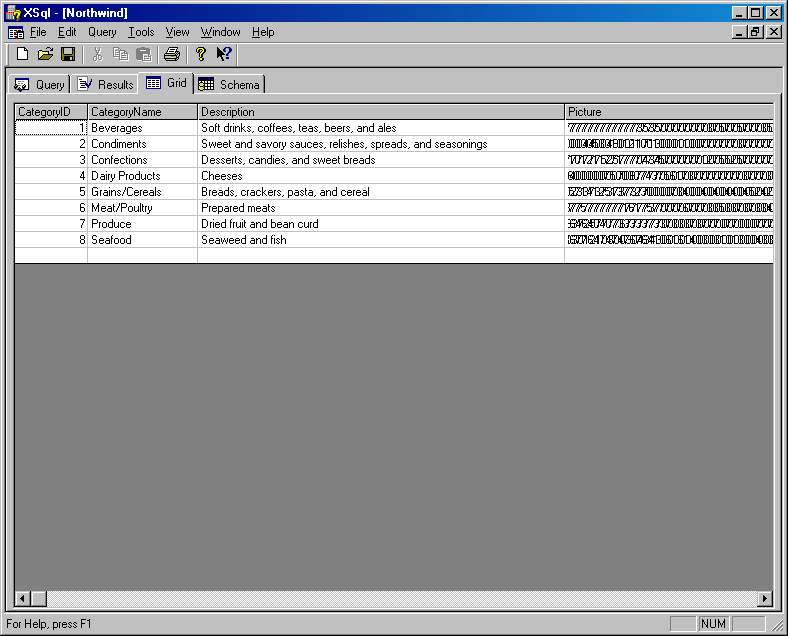Click the horizontal scrollbar right arrow
Image resolution: width=788 pixels, height=636 pixels.
pyautogui.click(x=765, y=598)
